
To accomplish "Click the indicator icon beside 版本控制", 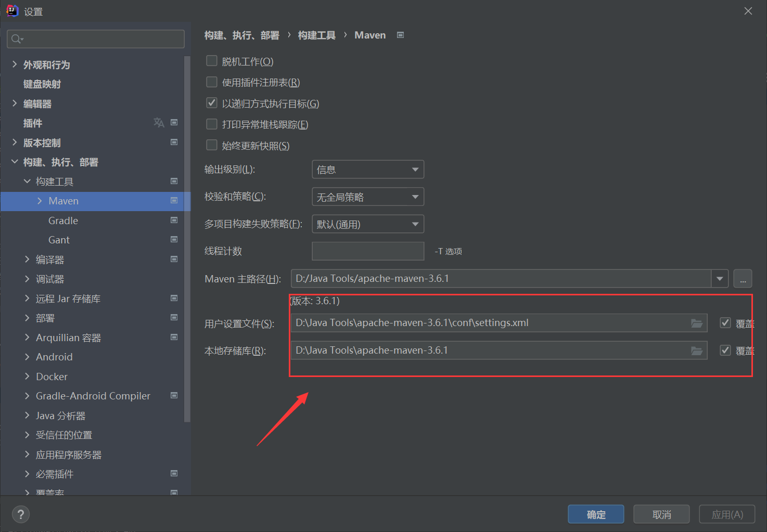I will [174, 142].
